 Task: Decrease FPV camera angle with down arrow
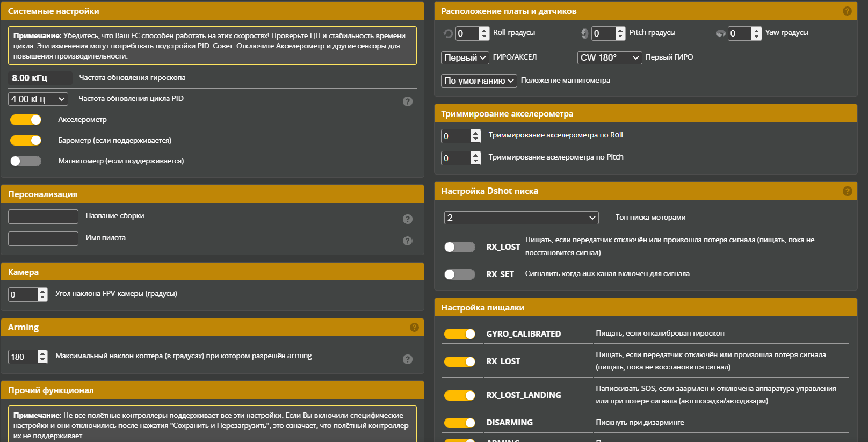42,298
